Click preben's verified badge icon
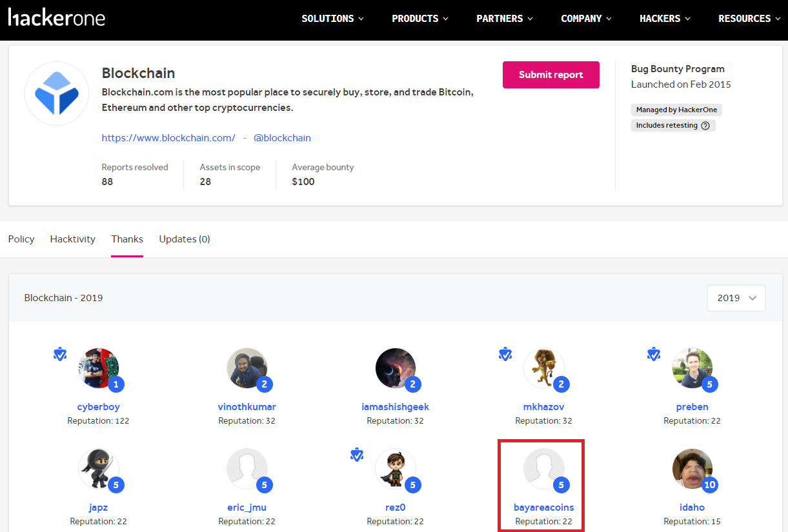This screenshot has height=532, width=788. [x=654, y=354]
